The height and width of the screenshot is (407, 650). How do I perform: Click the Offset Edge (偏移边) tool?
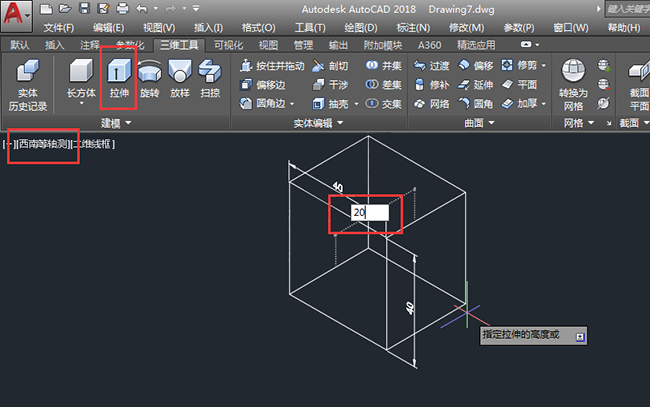262,85
